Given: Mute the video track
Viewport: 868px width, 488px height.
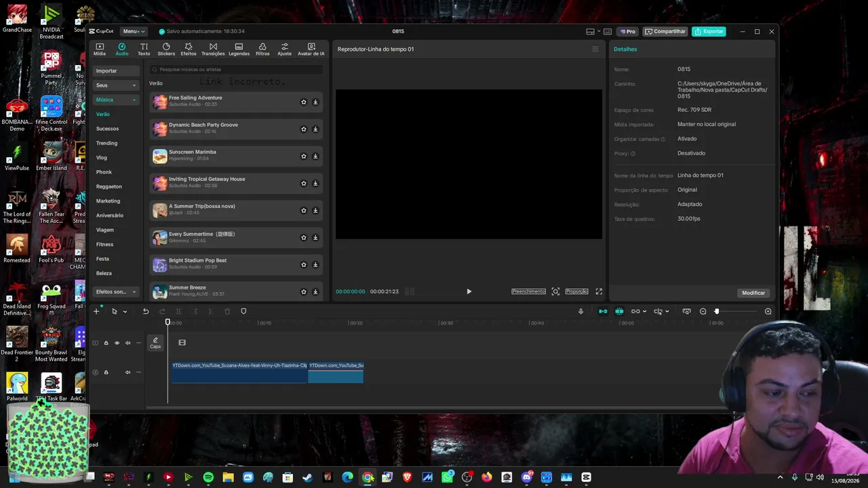Looking at the screenshot, I should click(127, 343).
